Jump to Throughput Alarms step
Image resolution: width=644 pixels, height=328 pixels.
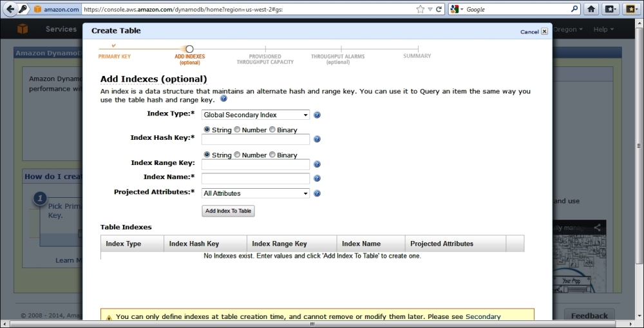tap(337, 59)
